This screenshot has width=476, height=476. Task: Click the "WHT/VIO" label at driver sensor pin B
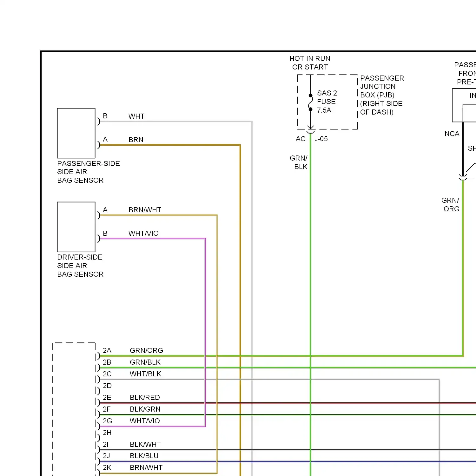[143, 233]
